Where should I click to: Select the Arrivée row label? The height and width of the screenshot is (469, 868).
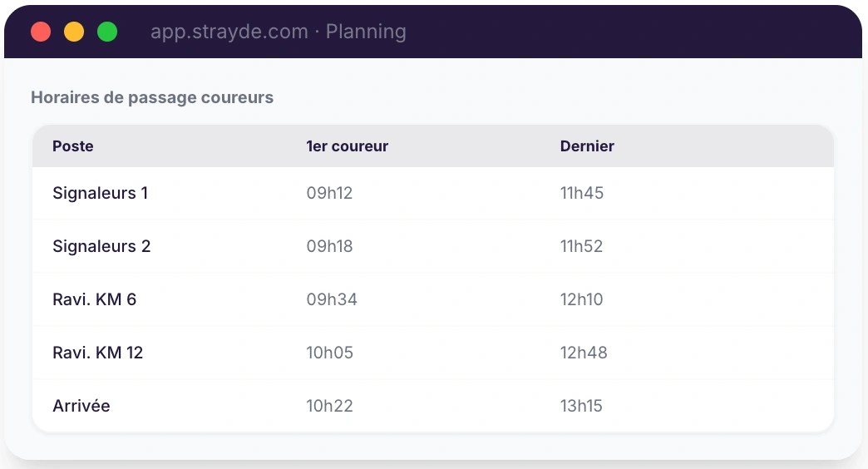tap(81, 406)
